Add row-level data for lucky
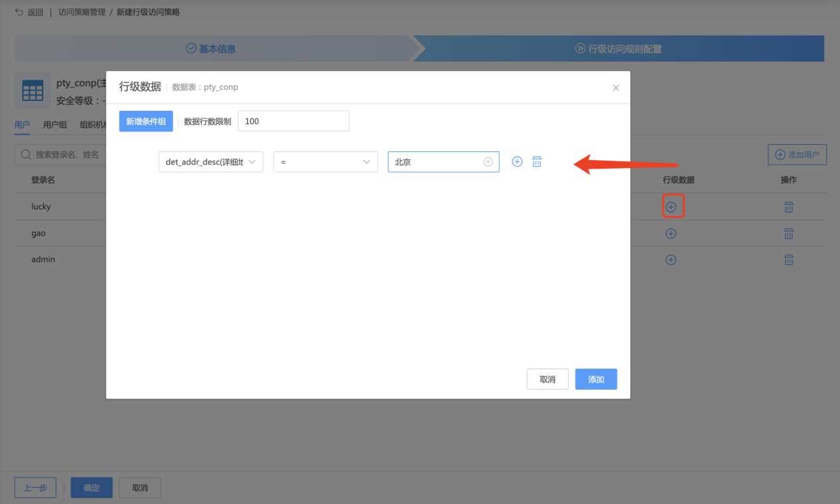 (x=671, y=207)
